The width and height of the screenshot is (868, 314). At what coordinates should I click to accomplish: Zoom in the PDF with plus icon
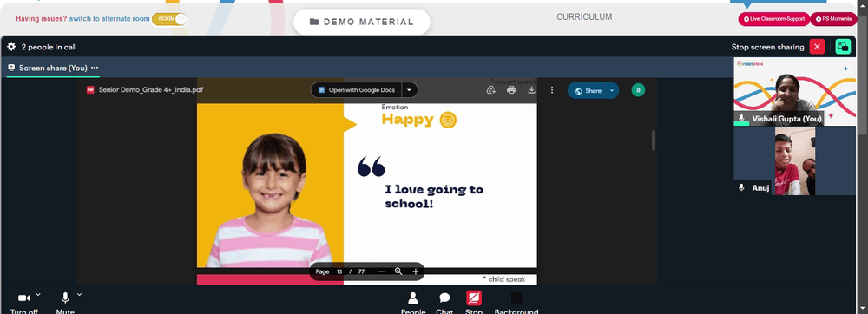click(x=415, y=271)
